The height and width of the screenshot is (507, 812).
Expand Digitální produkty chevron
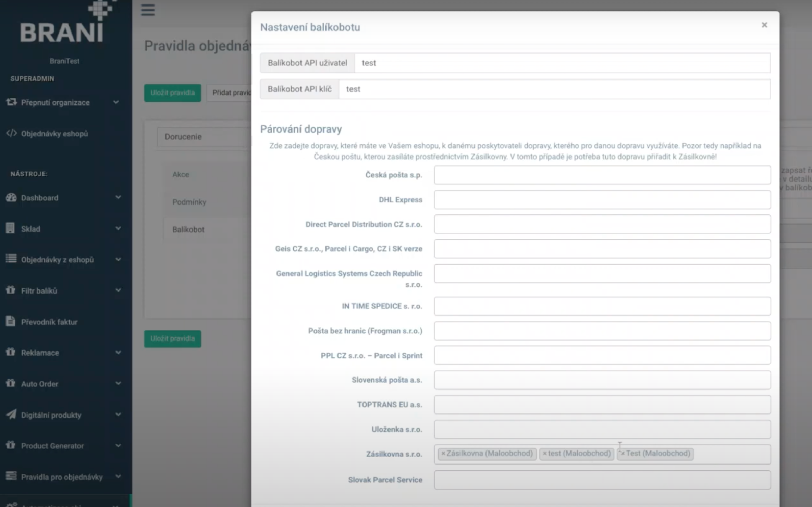click(118, 415)
